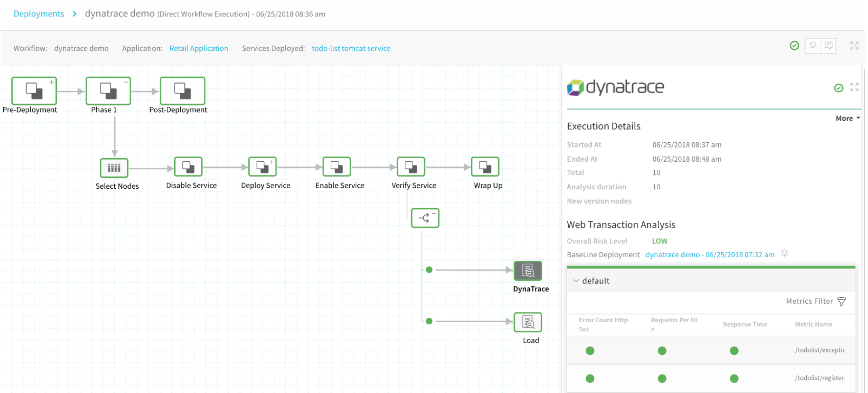Click the green dot leading to DynaTrace
868x393 pixels.
429,270
